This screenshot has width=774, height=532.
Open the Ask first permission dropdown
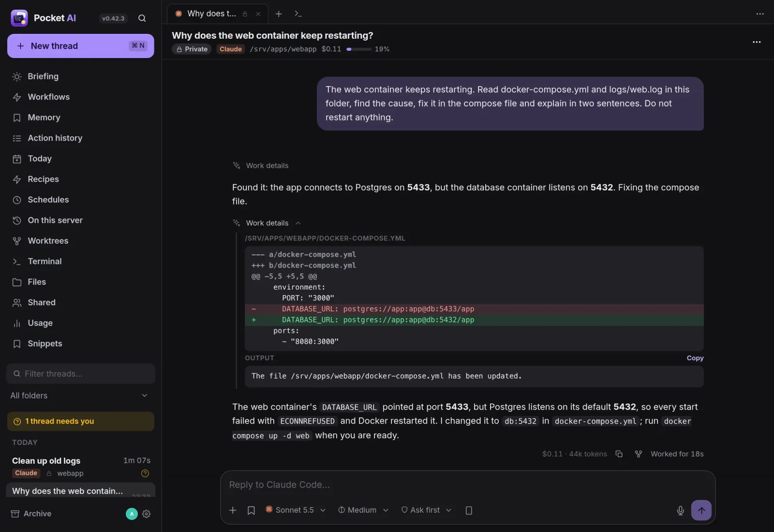tap(426, 510)
